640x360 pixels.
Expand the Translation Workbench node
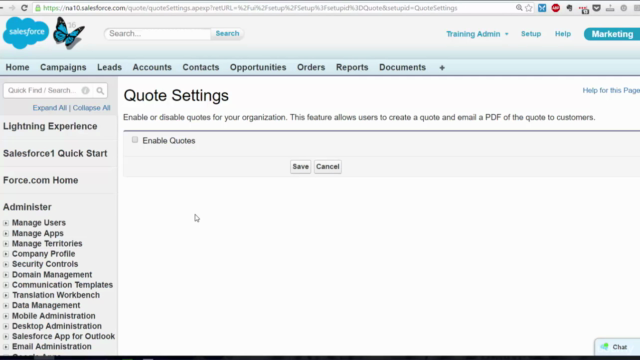point(6,295)
